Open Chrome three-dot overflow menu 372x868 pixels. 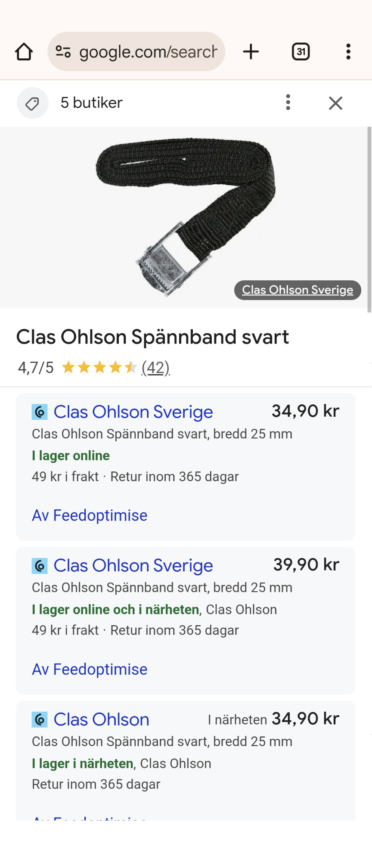tap(348, 52)
